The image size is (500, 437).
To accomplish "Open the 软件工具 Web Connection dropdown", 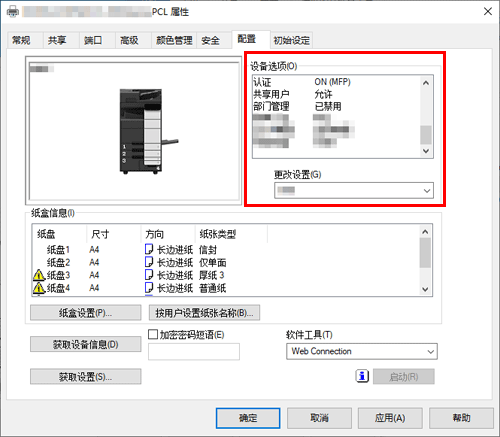I will point(362,351).
